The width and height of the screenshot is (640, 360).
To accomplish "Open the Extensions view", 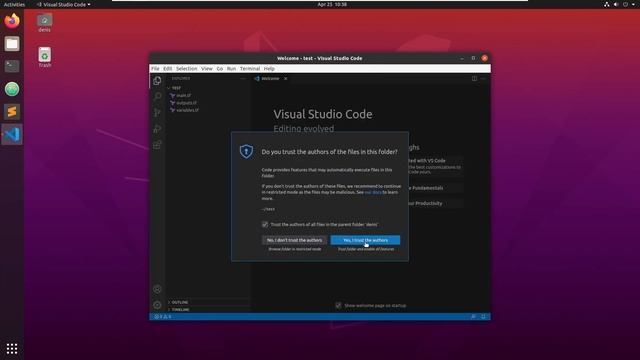I will (x=157, y=144).
